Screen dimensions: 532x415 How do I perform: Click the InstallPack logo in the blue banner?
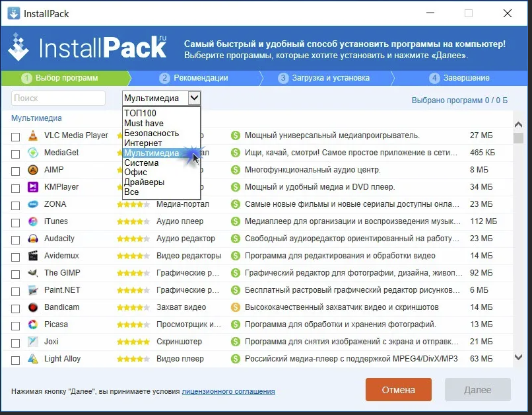coord(88,47)
